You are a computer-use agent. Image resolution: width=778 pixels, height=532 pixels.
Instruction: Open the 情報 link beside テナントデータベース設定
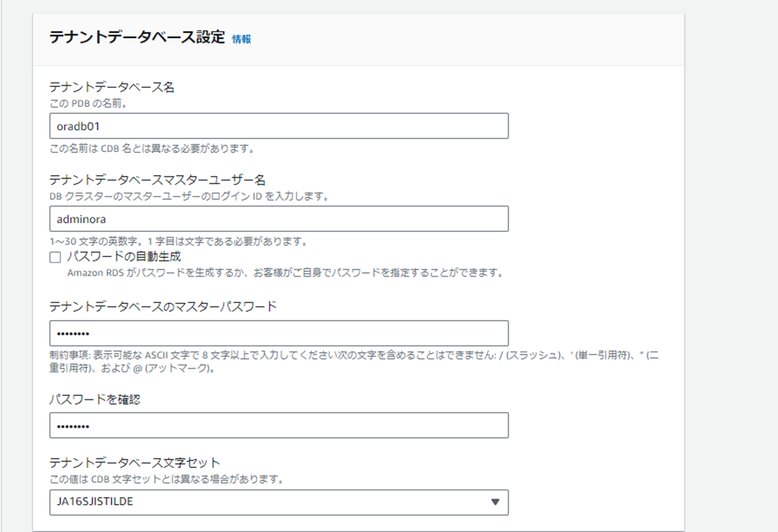click(242, 39)
